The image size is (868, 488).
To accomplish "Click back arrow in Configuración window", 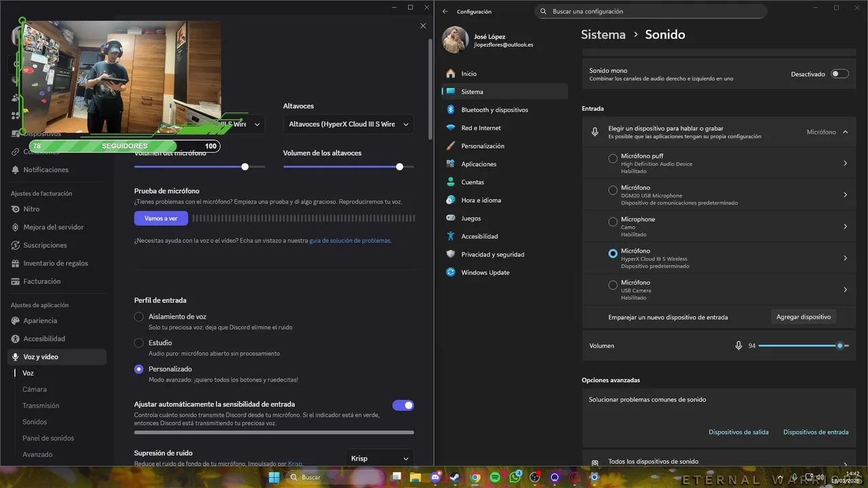I will pos(446,12).
